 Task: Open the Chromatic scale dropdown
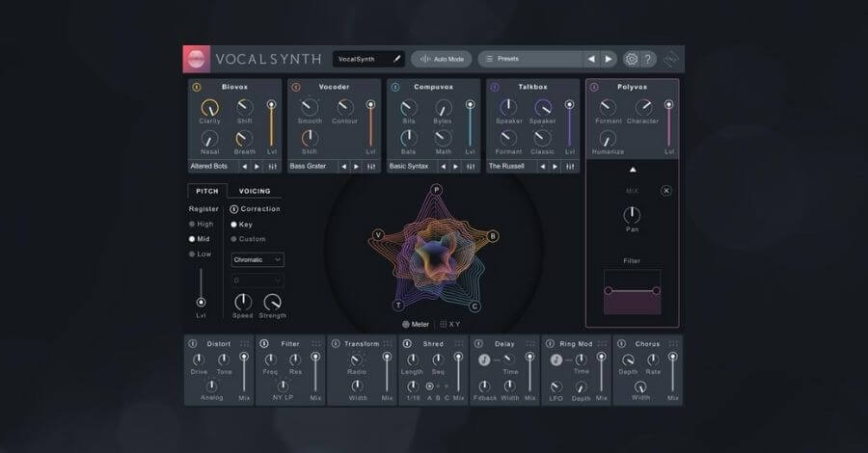[258, 259]
